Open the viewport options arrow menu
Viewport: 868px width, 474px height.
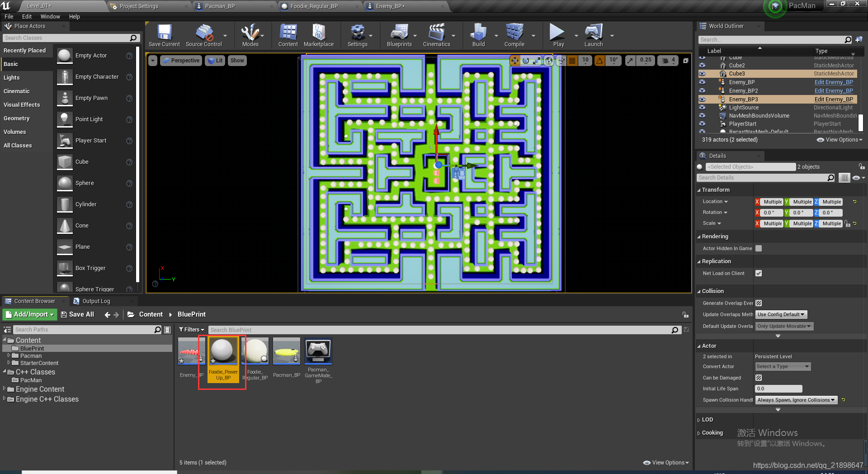[x=153, y=60]
